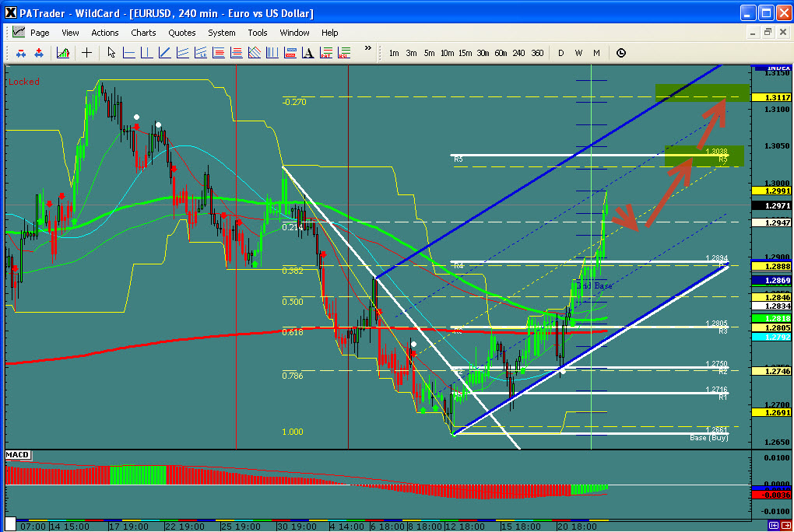Viewport: 794px width, 532px height.
Task: Click the clock icon in the timeframe toolbar
Action: click(620, 53)
